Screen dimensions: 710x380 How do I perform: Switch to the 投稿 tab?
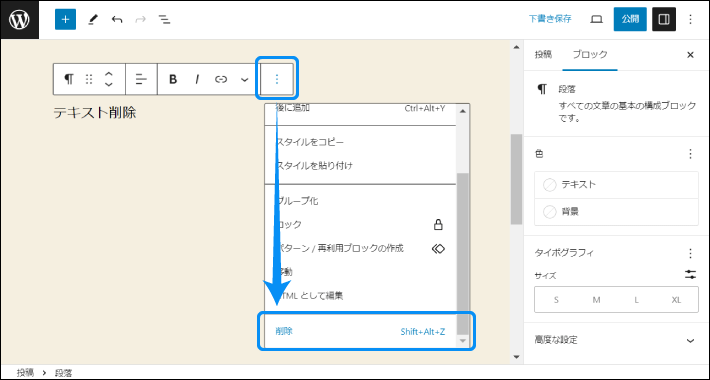click(543, 54)
